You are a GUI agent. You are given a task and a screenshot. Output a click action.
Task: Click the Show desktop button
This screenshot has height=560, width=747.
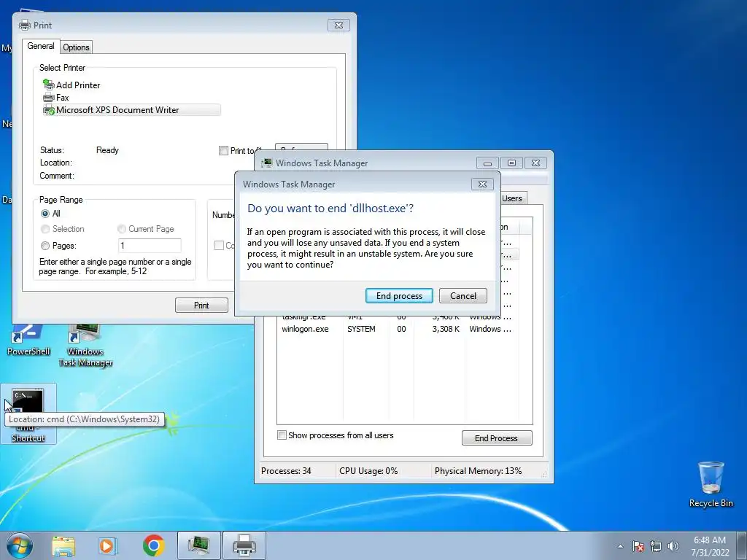click(742, 545)
